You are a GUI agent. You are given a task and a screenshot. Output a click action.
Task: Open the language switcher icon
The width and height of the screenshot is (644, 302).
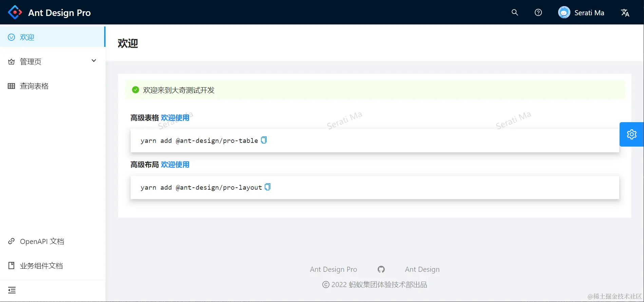[x=625, y=13]
